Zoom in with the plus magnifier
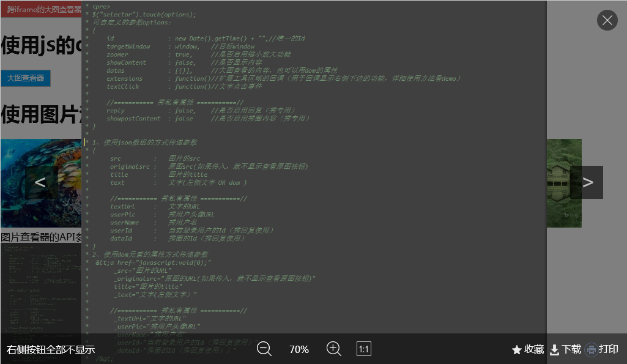 (x=334, y=349)
